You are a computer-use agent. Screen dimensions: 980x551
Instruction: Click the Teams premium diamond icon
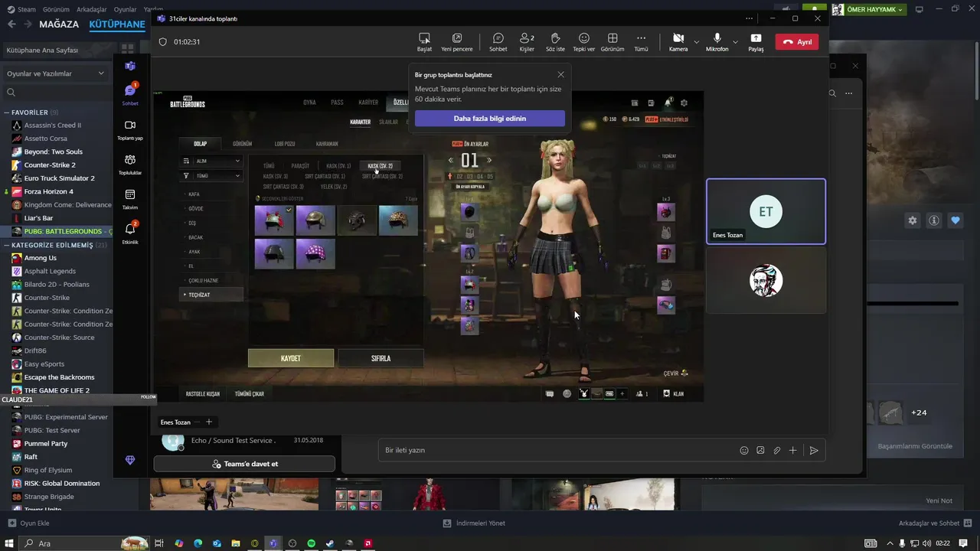(129, 460)
